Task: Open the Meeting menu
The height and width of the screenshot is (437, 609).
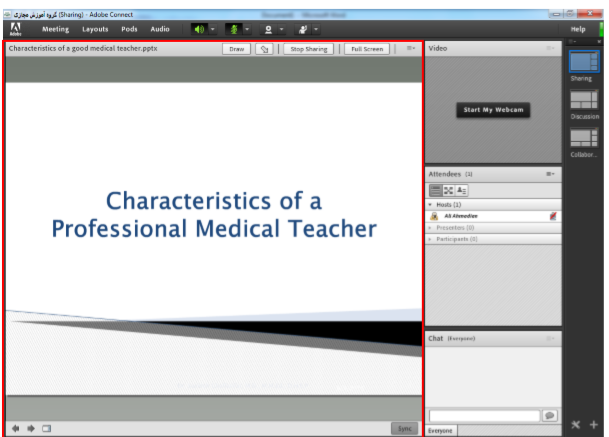Action: 55,29
